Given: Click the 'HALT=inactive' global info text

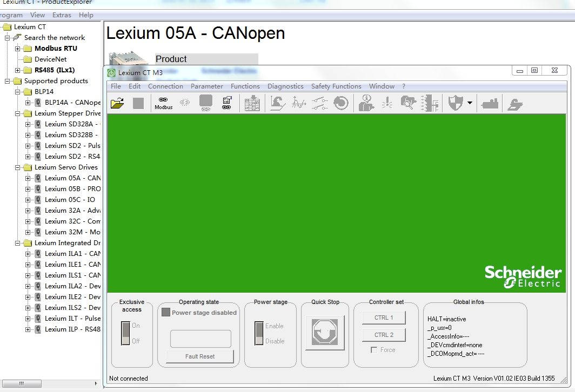Looking at the screenshot, I should [446, 319].
